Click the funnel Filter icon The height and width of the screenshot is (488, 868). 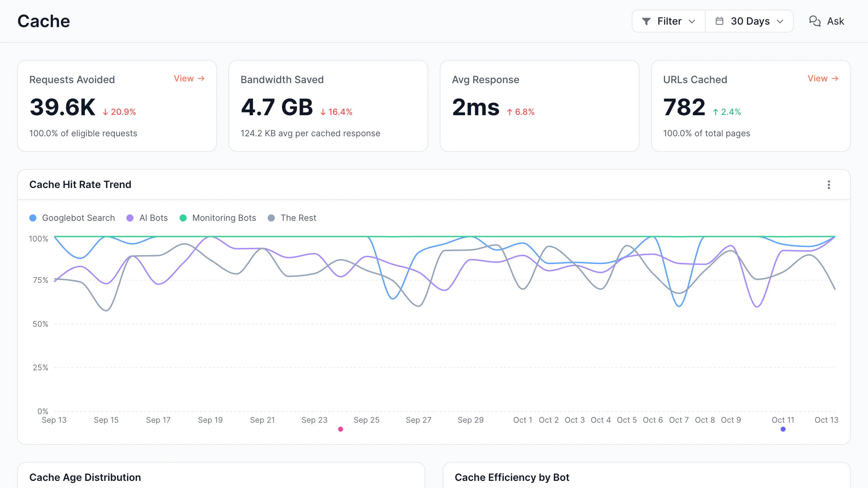click(x=646, y=21)
